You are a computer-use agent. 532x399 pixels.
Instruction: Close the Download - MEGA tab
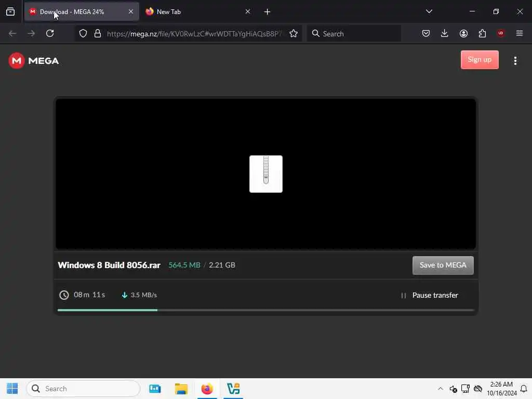tap(130, 11)
